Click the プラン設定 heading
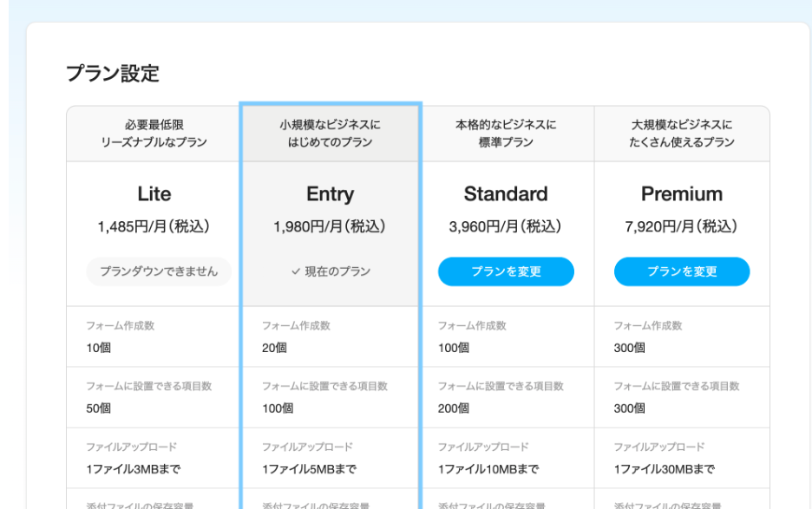The width and height of the screenshot is (812, 509). [x=113, y=73]
